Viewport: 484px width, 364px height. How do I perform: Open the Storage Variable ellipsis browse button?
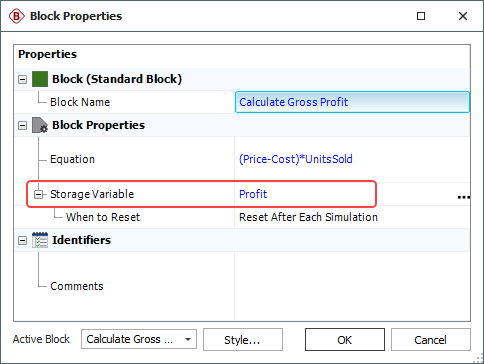pyautogui.click(x=464, y=197)
